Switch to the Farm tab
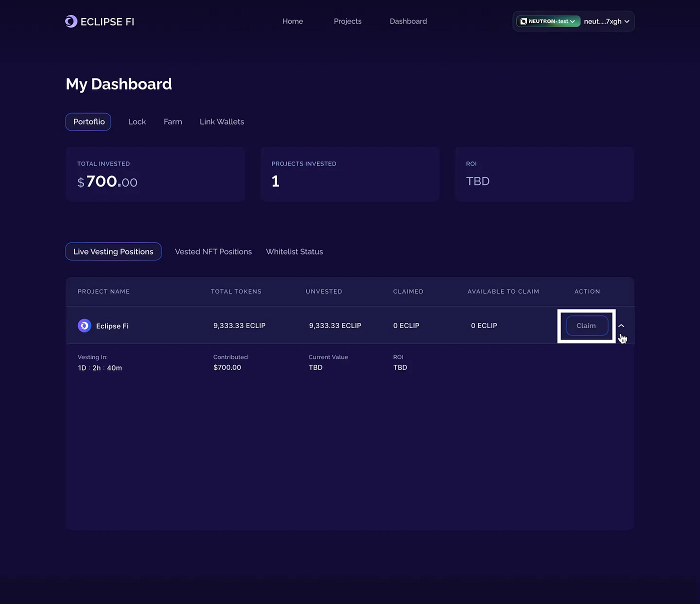700x604 pixels. pos(172,121)
